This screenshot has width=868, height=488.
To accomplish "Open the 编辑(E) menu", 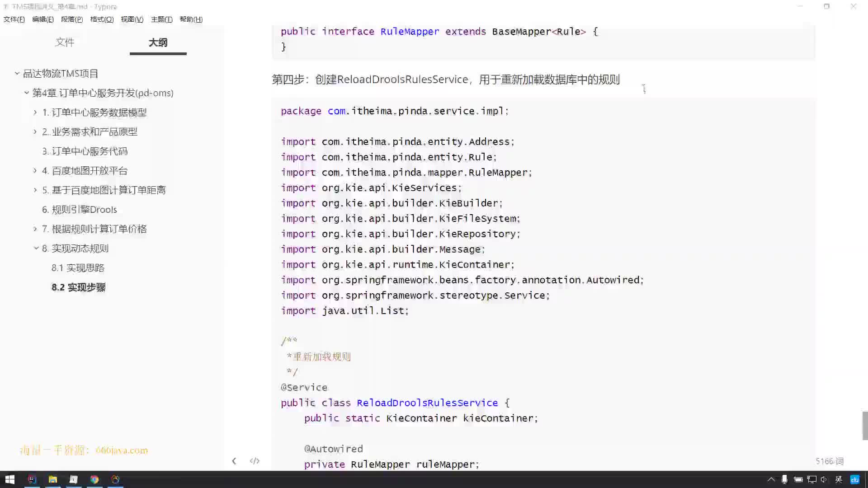I will [43, 19].
